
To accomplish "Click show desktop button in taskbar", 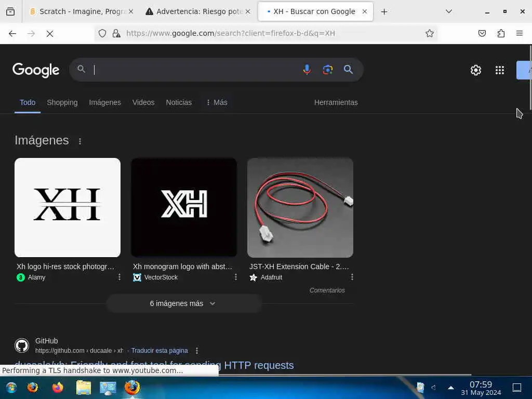I will (517, 388).
